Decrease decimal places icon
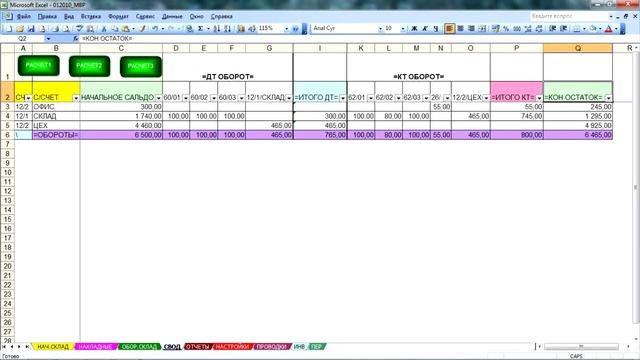 [x=539, y=29]
